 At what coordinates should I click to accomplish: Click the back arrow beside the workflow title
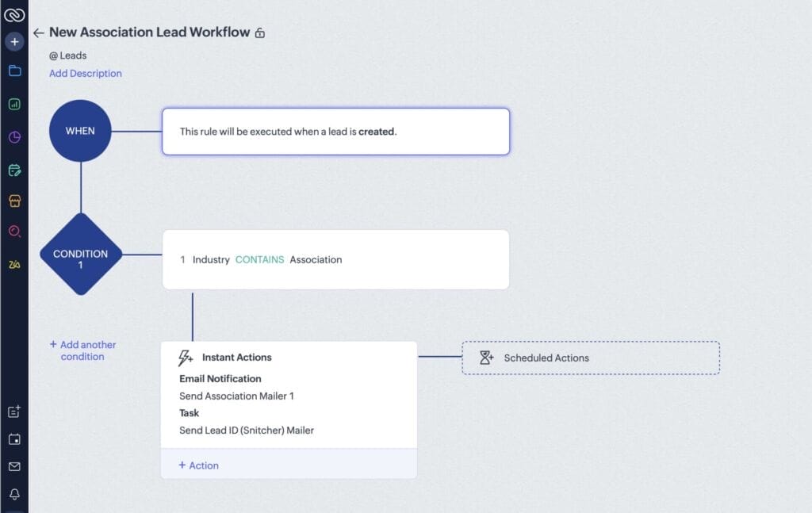click(38, 33)
